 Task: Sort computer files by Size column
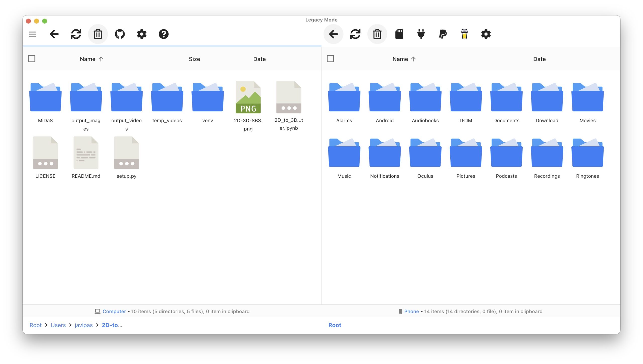(x=194, y=59)
